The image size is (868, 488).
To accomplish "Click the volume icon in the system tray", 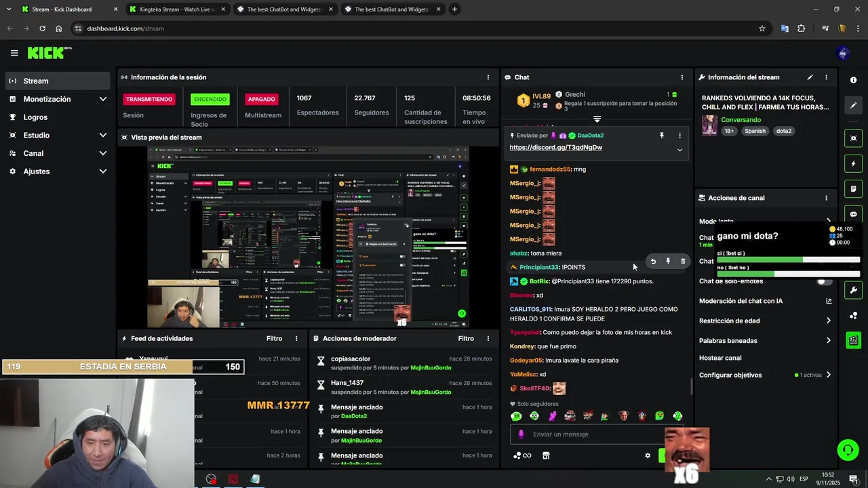I will (x=791, y=479).
